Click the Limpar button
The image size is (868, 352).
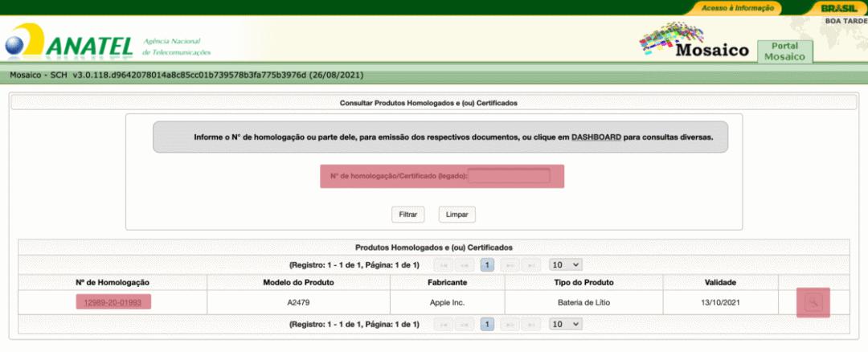click(457, 215)
